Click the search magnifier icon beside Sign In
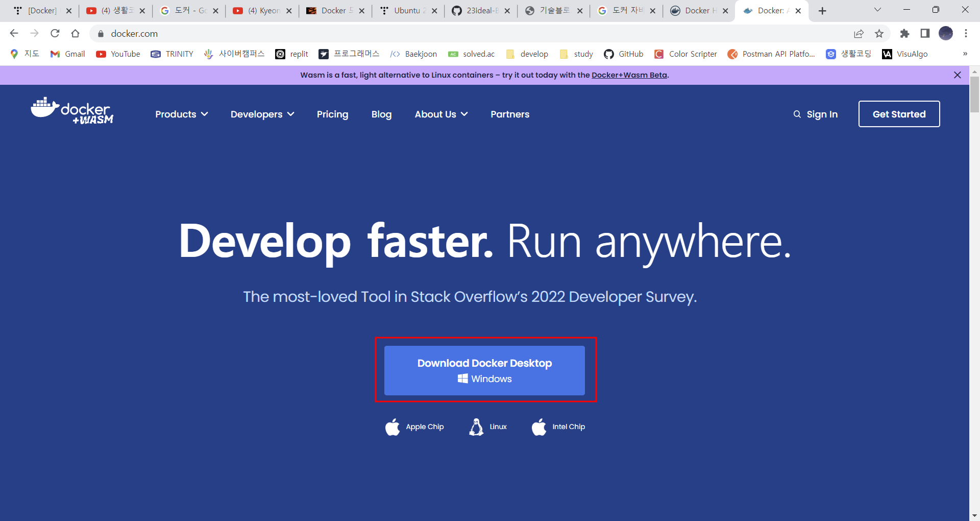Screen dimensions: 980x521 (797, 114)
